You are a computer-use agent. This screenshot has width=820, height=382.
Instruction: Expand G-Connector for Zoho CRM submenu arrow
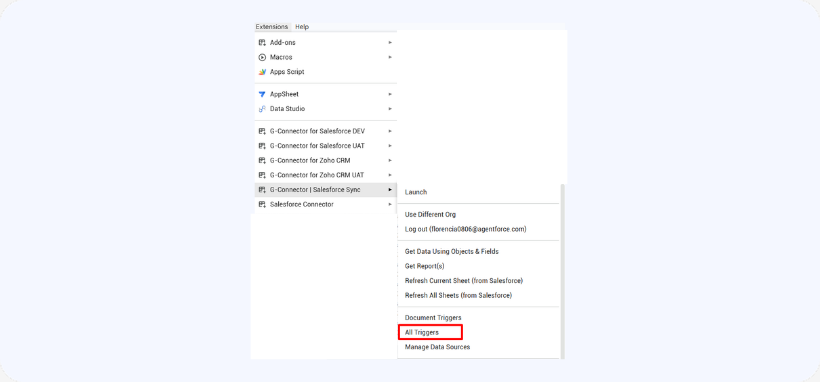390,161
